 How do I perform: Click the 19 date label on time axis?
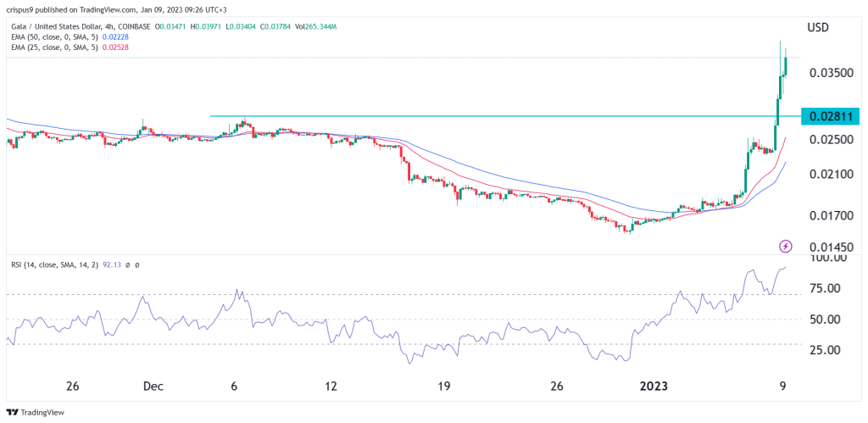pos(444,386)
